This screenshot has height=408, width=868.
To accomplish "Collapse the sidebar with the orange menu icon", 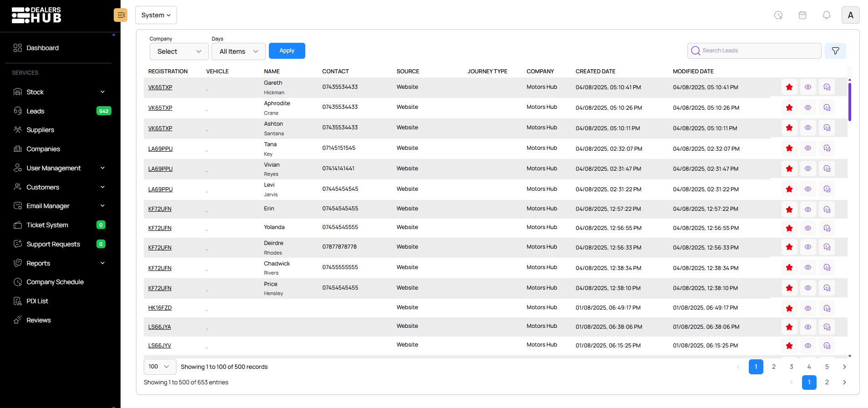I will point(121,15).
